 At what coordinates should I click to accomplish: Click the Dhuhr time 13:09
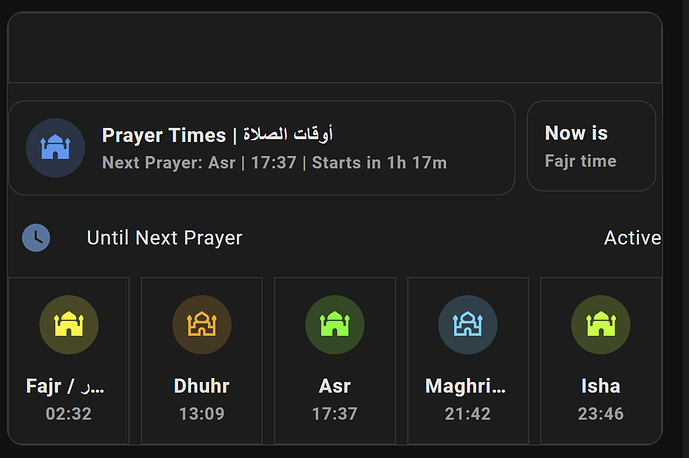click(201, 413)
